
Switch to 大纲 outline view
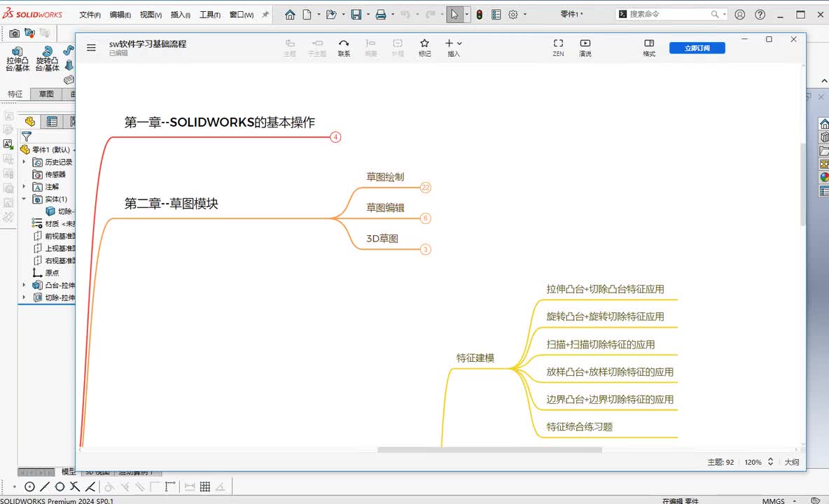(x=791, y=462)
